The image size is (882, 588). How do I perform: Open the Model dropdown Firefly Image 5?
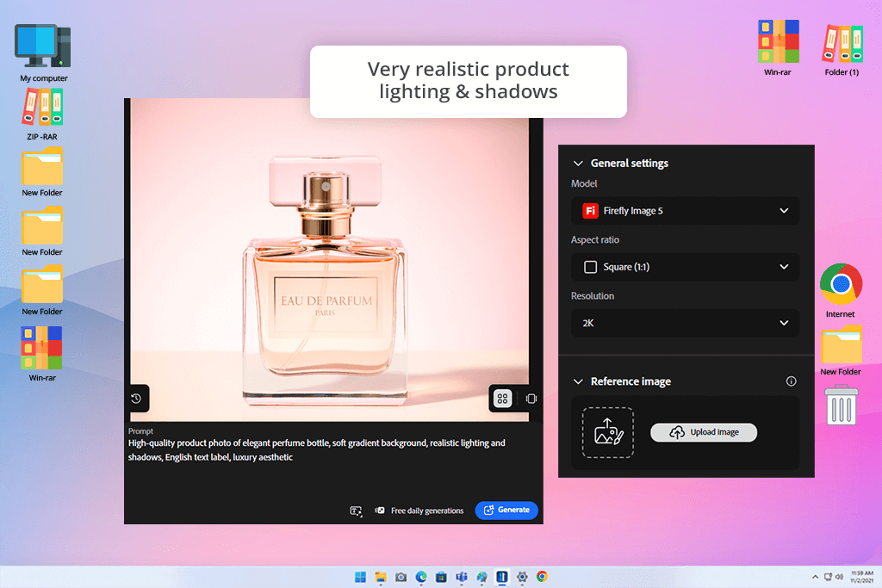pos(685,211)
